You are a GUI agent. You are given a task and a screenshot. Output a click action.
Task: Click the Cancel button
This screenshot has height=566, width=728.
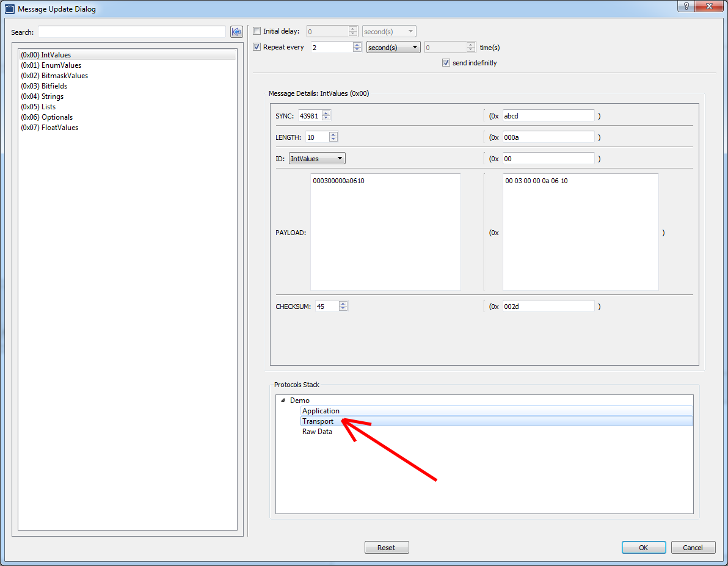coord(693,548)
